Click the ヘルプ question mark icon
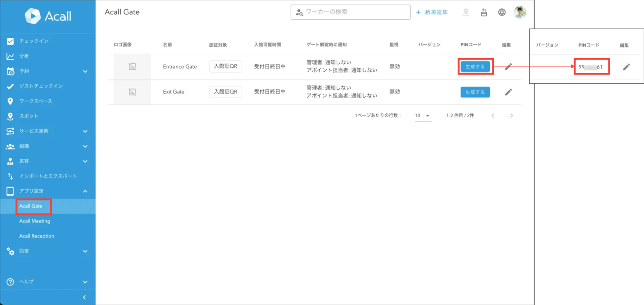This screenshot has height=305, width=644. (10, 282)
